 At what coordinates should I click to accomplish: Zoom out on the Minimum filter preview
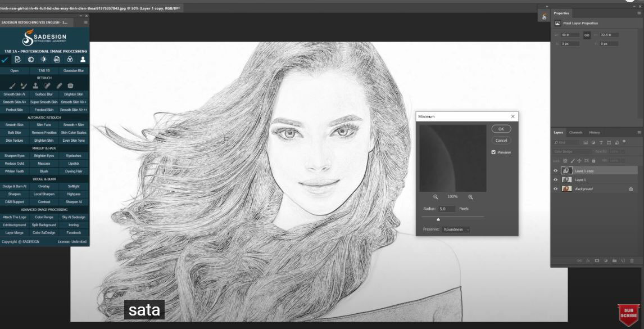click(436, 197)
